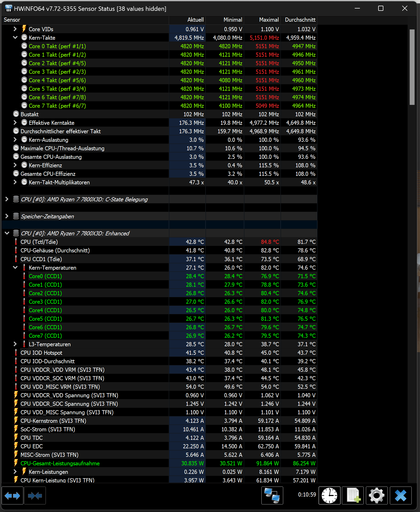Click the 84.8 °C maximal Tctl/Tdie value
The image size is (420, 512).
[270, 242]
